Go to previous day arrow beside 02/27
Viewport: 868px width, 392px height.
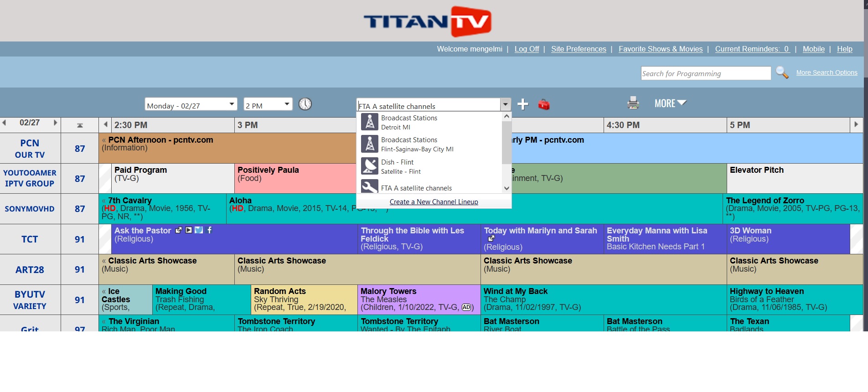4,123
